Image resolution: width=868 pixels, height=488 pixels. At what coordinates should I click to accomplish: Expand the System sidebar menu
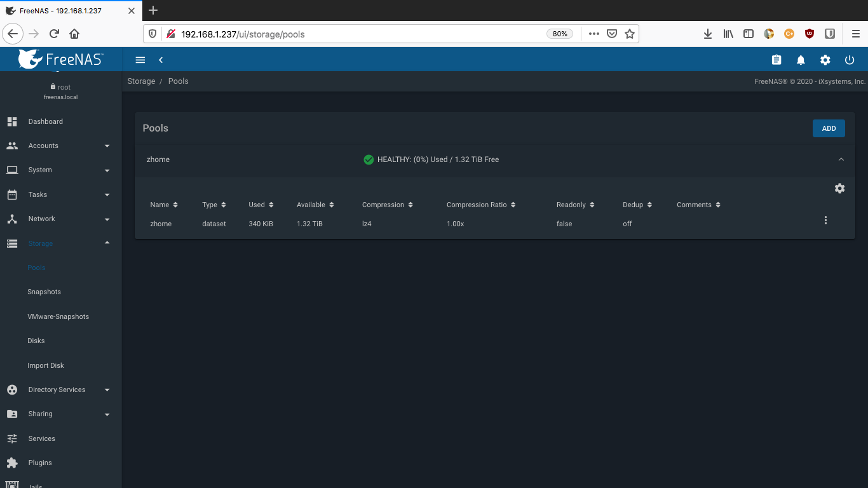[x=61, y=170]
